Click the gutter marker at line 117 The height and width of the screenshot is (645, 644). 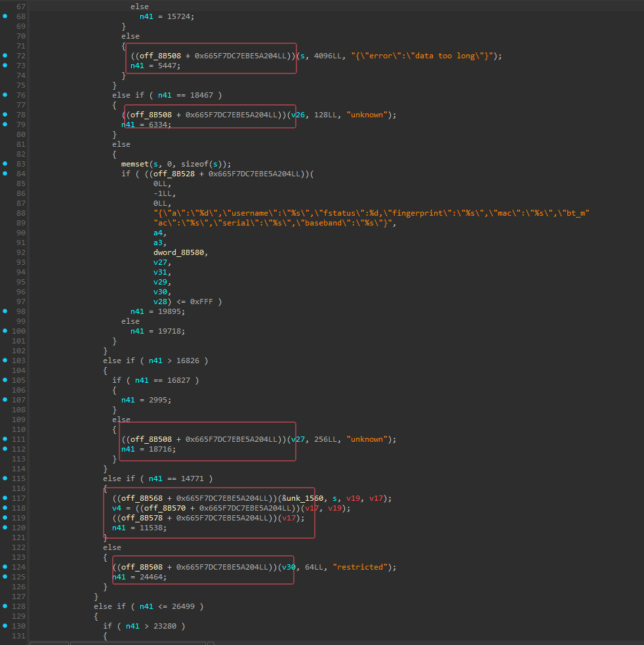pyautogui.click(x=5, y=498)
